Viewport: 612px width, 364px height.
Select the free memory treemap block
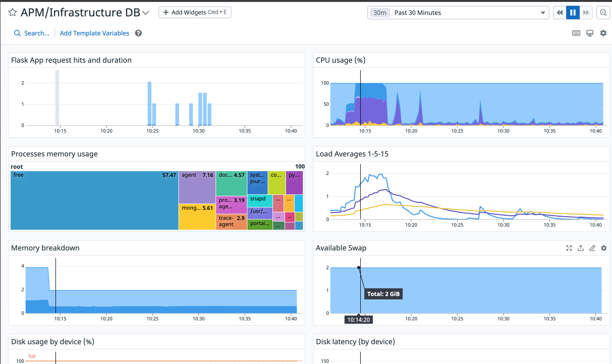pos(95,200)
